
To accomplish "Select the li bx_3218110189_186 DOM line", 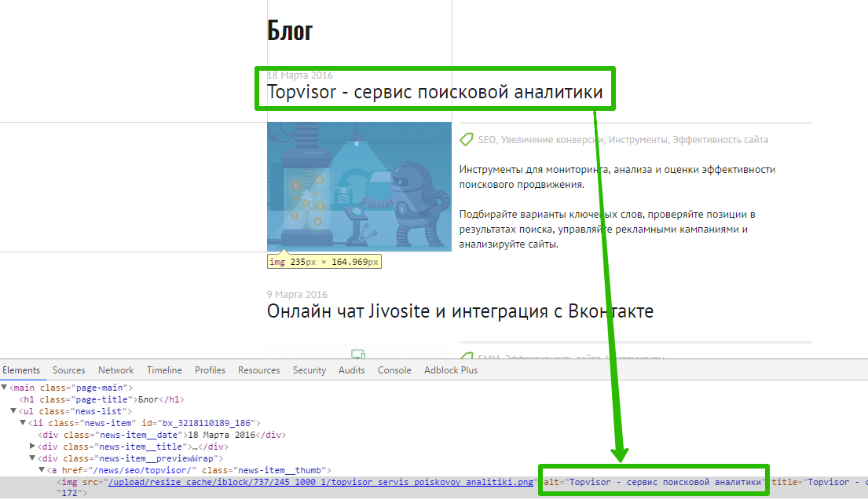I will (x=145, y=423).
